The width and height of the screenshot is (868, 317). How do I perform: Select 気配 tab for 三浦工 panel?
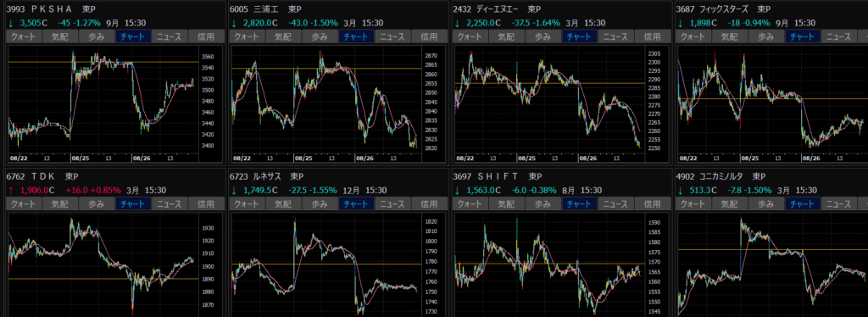coord(284,36)
